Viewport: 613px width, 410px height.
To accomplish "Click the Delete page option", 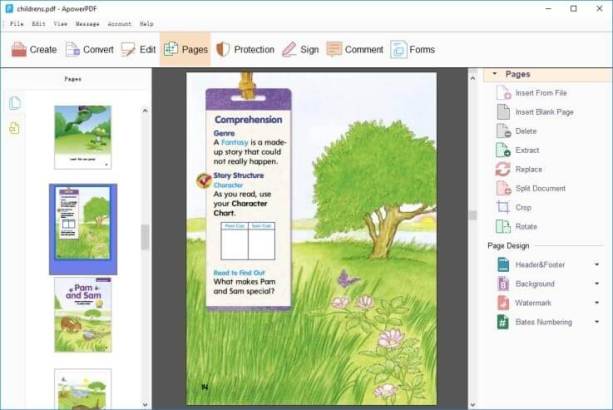I will coord(516,131).
